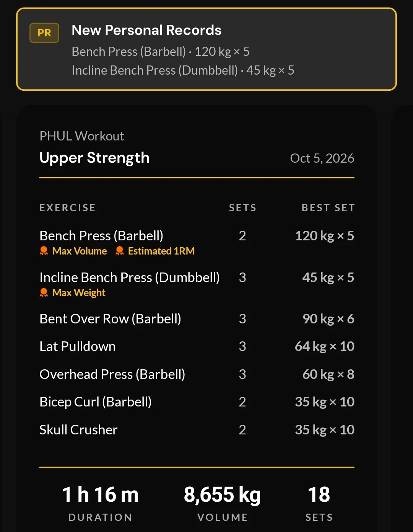
Task: Tap the 8,655 kg volume stat
Action: (222, 502)
